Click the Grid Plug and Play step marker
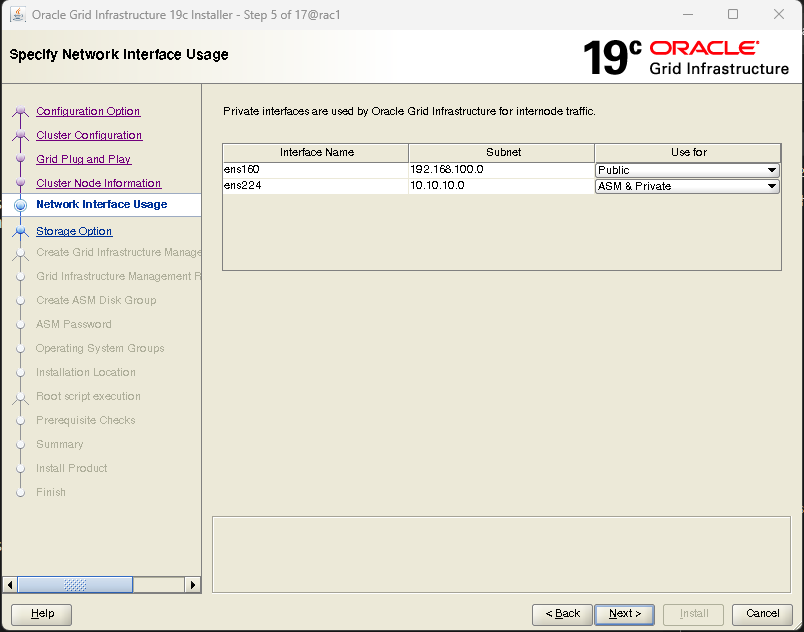 21,159
